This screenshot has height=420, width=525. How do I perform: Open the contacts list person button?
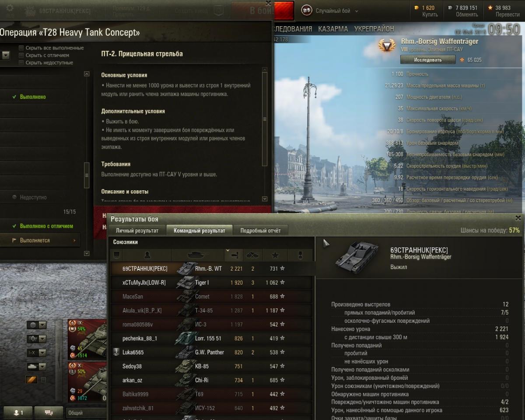pyautogui.click(x=18, y=413)
